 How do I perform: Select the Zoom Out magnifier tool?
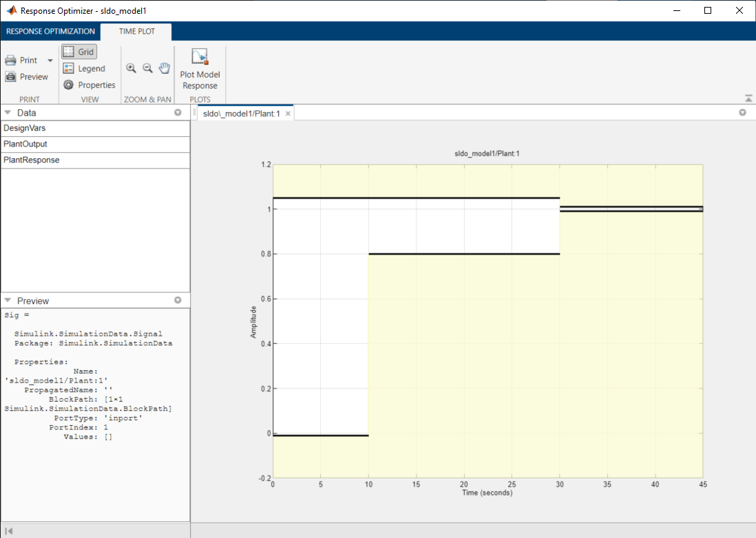[147, 68]
